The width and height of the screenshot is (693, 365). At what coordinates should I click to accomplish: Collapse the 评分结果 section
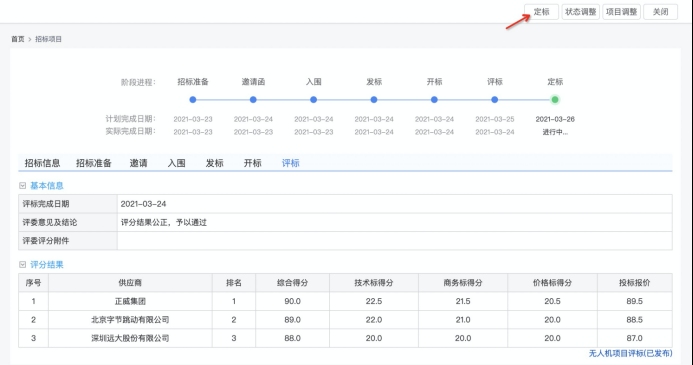[23, 265]
